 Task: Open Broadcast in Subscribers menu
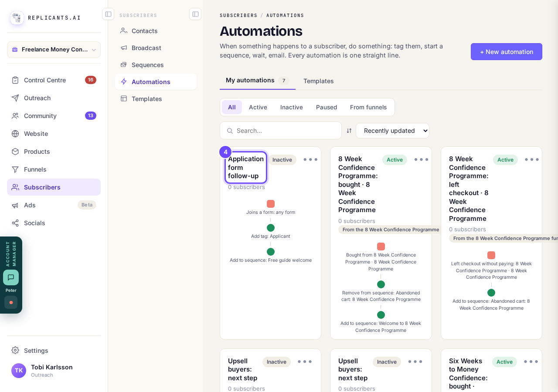pos(156,48)
